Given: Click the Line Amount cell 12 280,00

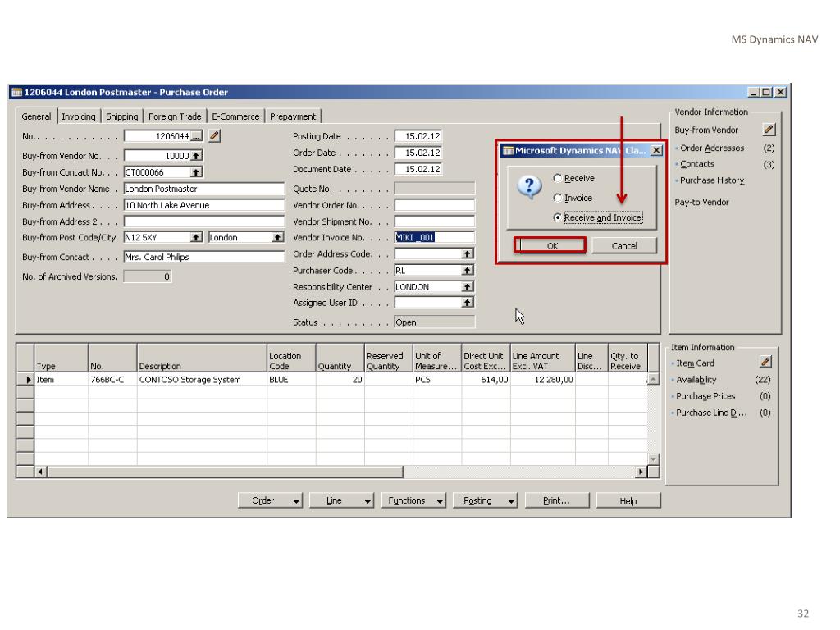Looking at the screenshot, I should coord(543,379).
